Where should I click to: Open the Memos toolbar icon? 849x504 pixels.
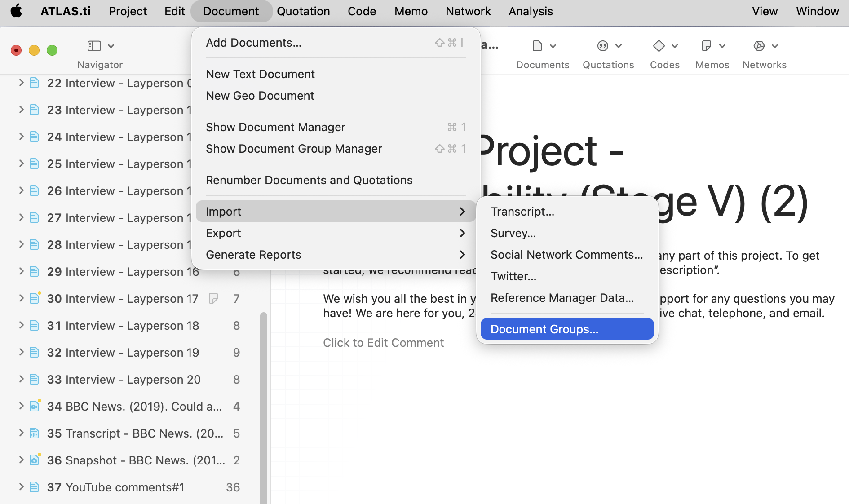pyautogui.click(x=707, y=46)
